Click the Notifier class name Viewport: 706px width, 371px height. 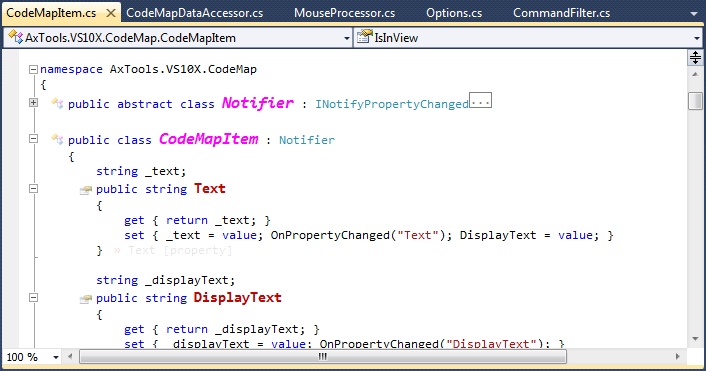(258, 103)
